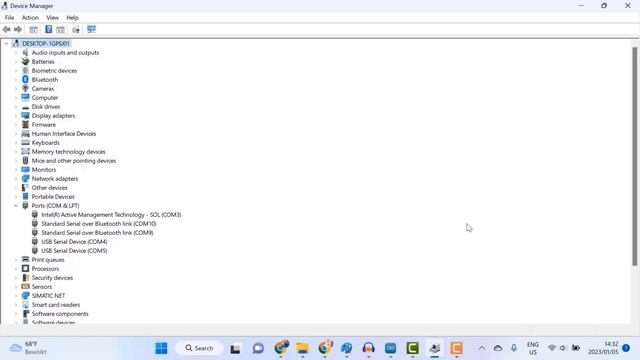This screenshot has width=640, height=360.
Task: Select the SIMATIC NET icon
Action: tap(25, 296)
